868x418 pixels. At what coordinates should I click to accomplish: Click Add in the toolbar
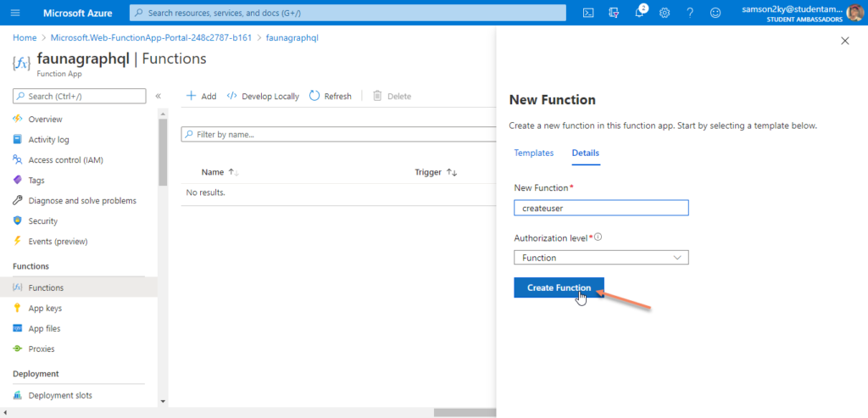point(201,97)
